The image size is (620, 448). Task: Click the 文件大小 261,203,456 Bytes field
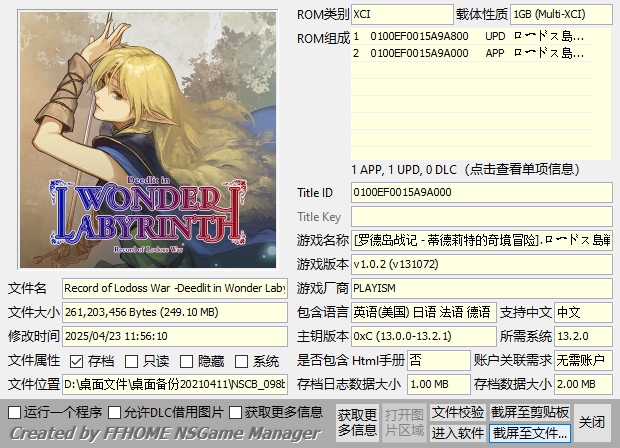tap(175, 312)
